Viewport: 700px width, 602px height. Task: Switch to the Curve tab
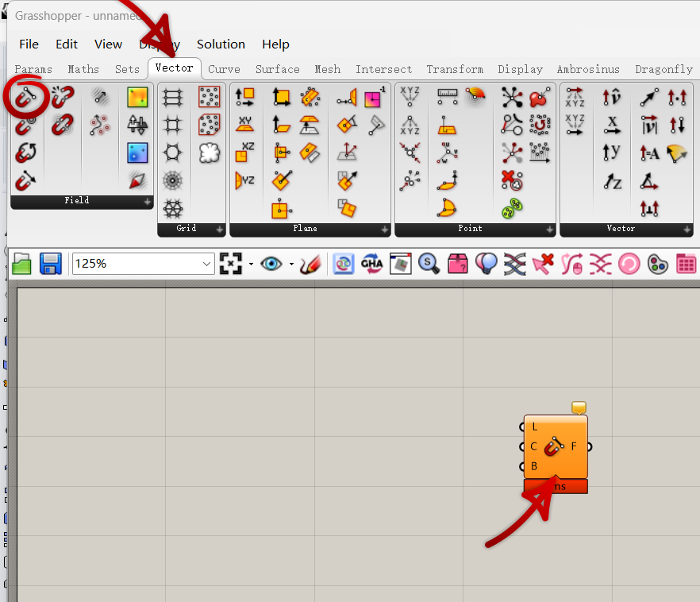pyautogui.click(x=224, y=69)
